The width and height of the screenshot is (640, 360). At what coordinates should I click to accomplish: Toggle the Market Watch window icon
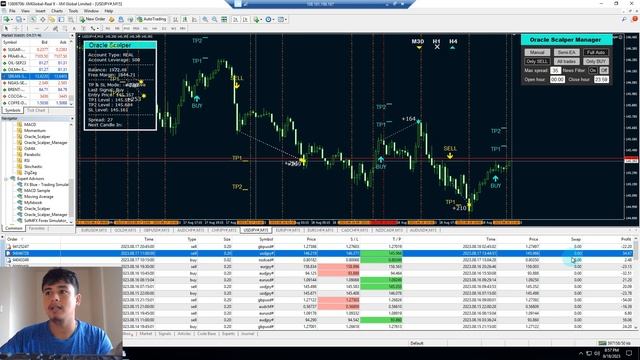point(33,20)
